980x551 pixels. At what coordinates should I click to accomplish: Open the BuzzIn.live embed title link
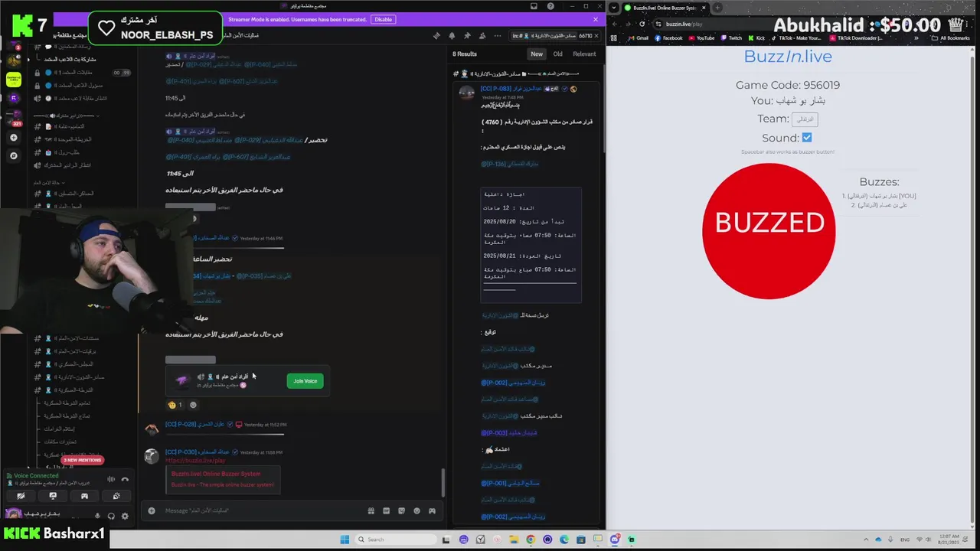(215, 474)
